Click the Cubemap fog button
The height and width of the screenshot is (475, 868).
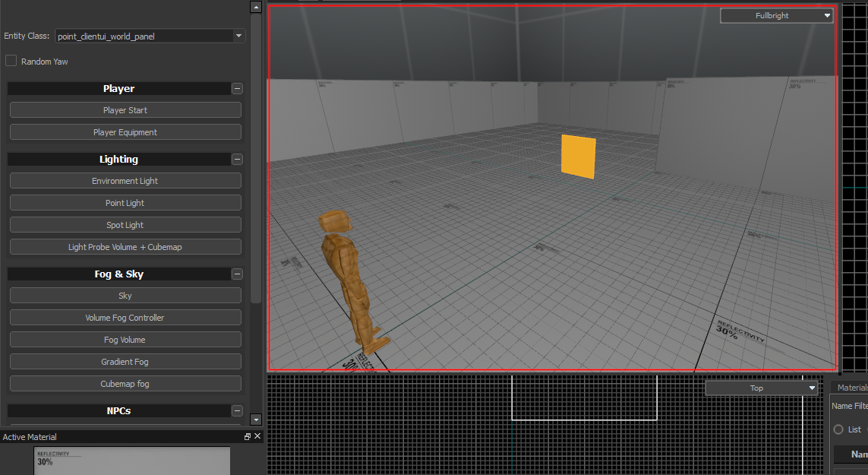click(x=125, y=384)
